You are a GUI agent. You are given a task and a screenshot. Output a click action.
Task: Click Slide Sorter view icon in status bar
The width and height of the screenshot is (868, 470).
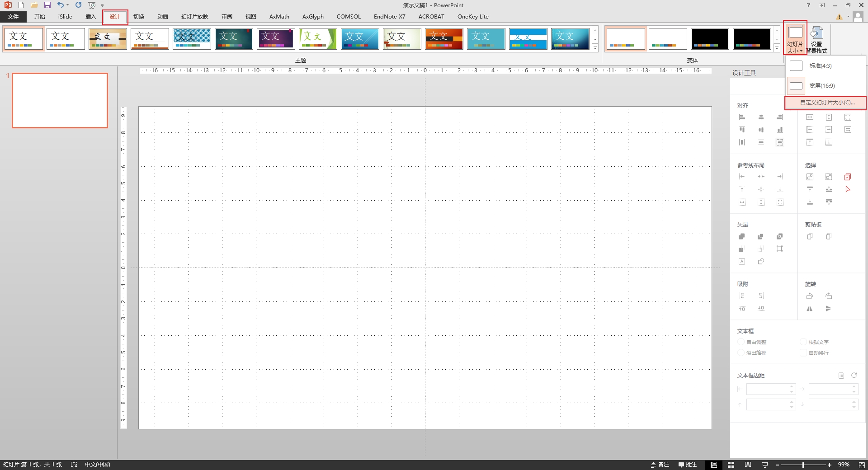click(731, 465)
